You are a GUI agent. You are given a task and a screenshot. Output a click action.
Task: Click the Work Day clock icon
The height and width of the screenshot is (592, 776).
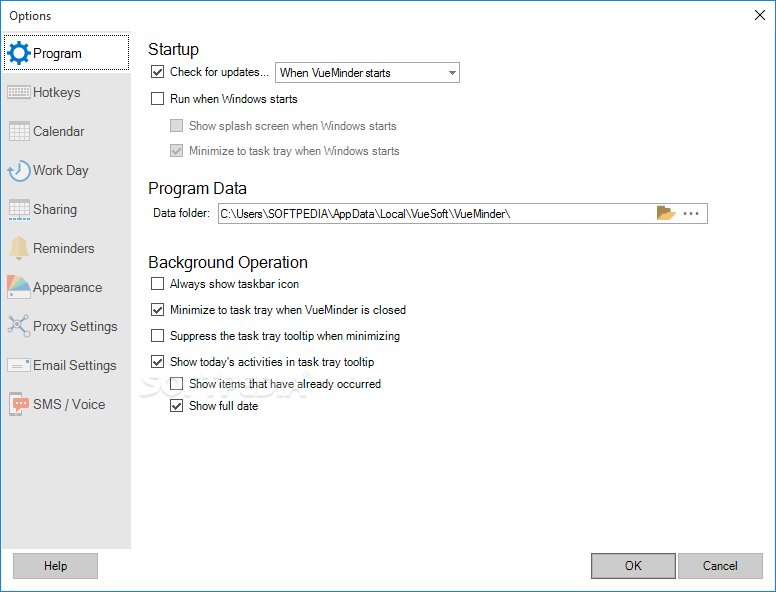pyautogui.click(x=19, y=170)
